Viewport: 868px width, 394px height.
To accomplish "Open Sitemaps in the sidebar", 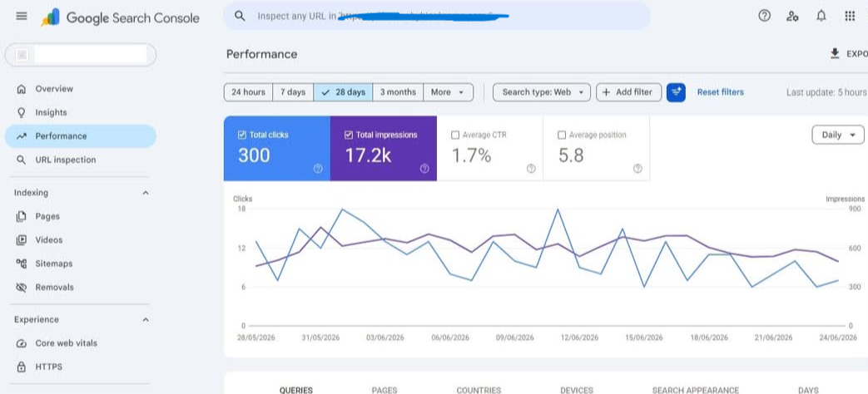I will coord(80,263).
